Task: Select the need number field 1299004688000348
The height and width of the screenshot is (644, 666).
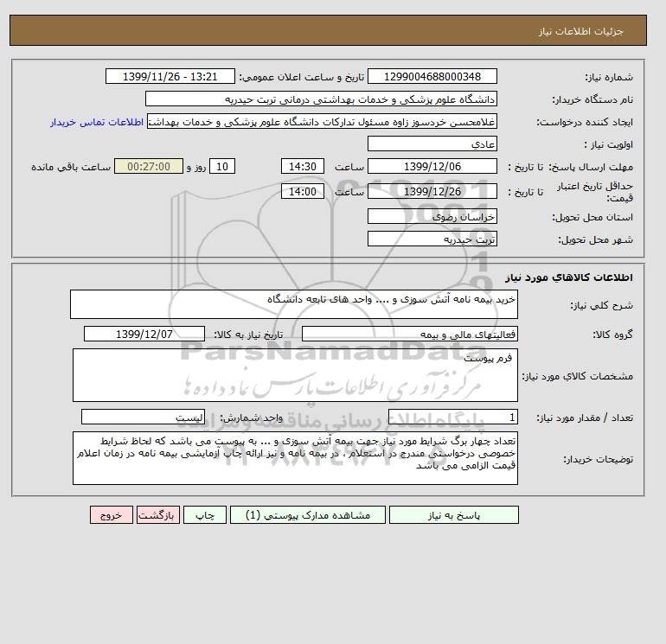Action: (432, 76)
